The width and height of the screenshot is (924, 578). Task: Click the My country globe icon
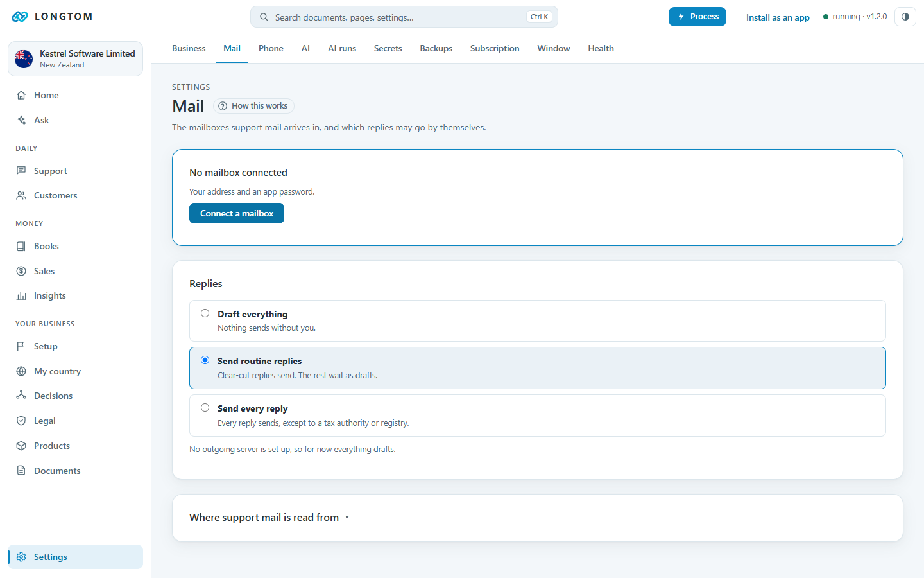(21, 371)
